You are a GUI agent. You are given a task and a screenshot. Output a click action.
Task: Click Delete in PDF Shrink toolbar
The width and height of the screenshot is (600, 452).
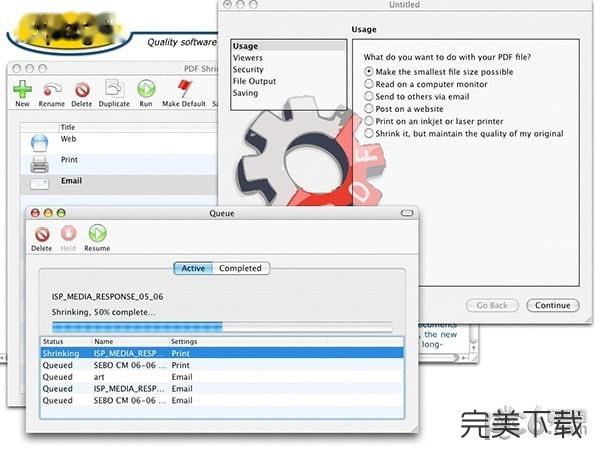(x=82, y=90)
